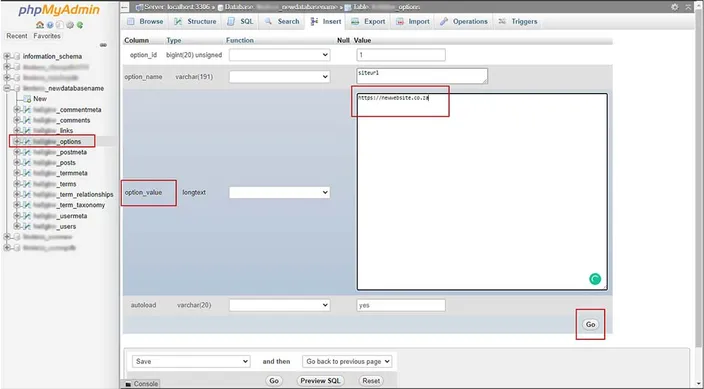Go to phpMyAdmin home via house icon
Image resolution: width=704 pixels, height=389 pixels.
pos(40,25)
